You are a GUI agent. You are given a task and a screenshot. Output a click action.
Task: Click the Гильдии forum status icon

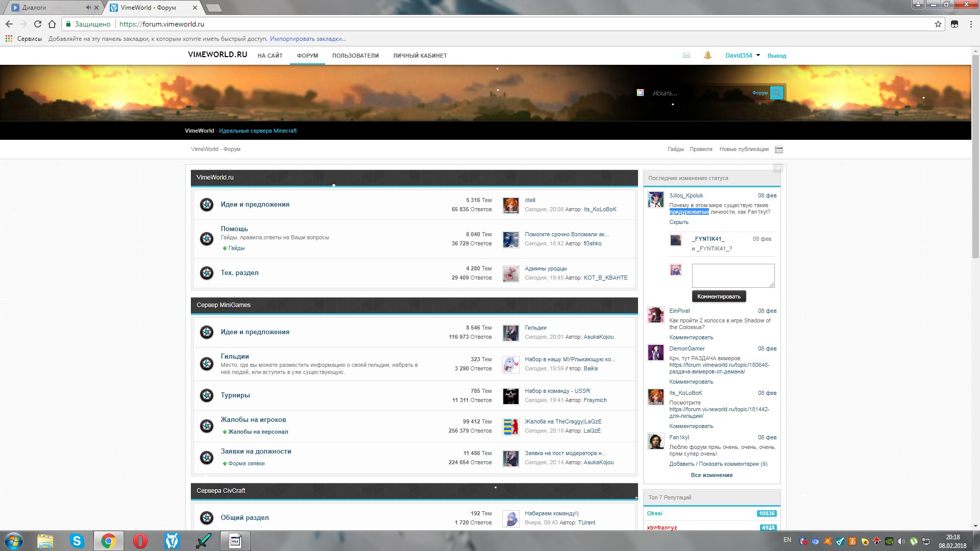pos(207,364)
